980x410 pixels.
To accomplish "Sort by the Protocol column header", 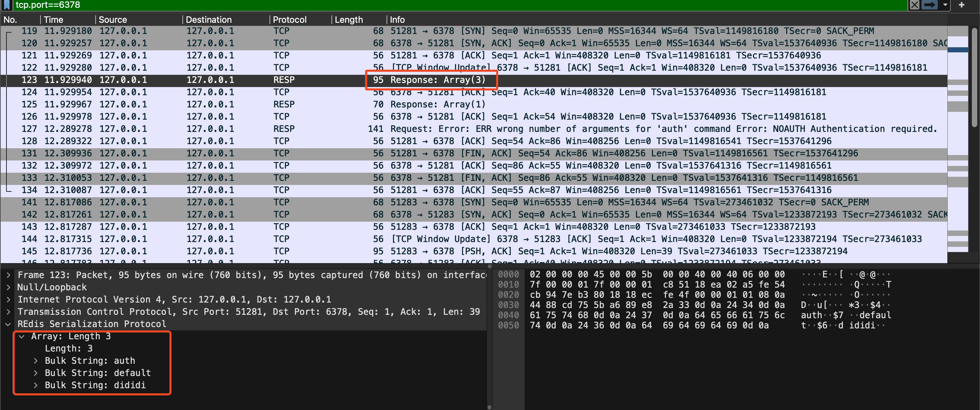I will (x=289, y=20).
